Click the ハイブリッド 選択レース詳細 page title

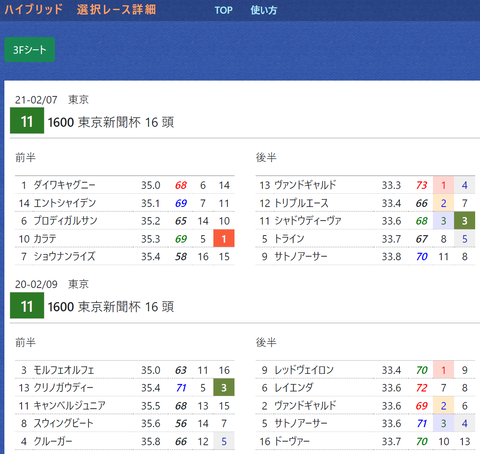(x=80, y=9)
